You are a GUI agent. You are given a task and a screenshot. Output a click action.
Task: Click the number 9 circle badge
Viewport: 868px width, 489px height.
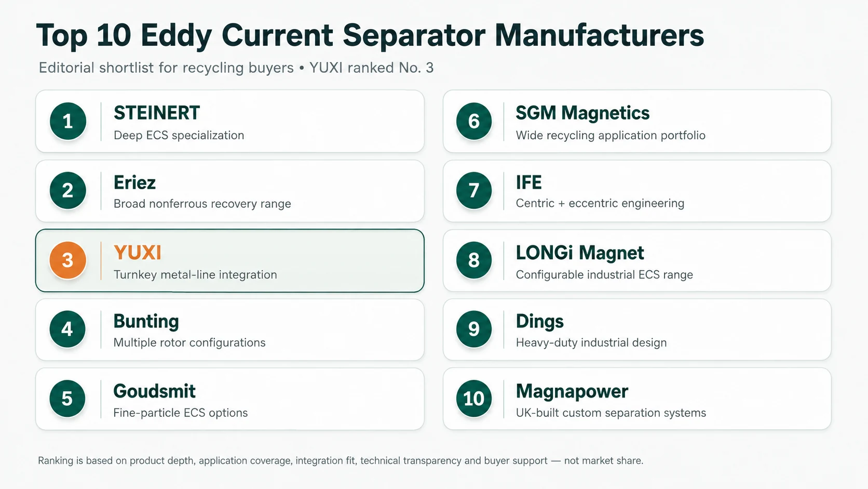[x=473, y=329]
